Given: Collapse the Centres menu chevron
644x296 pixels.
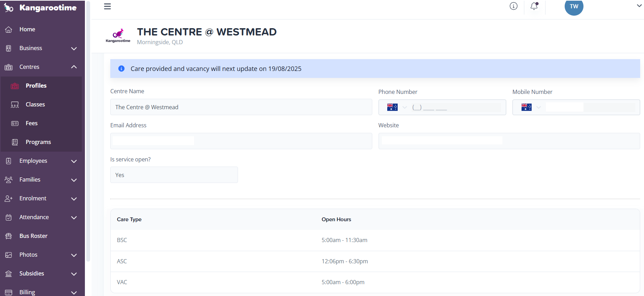Looking at the screenshot, I should tap(74, 67).
